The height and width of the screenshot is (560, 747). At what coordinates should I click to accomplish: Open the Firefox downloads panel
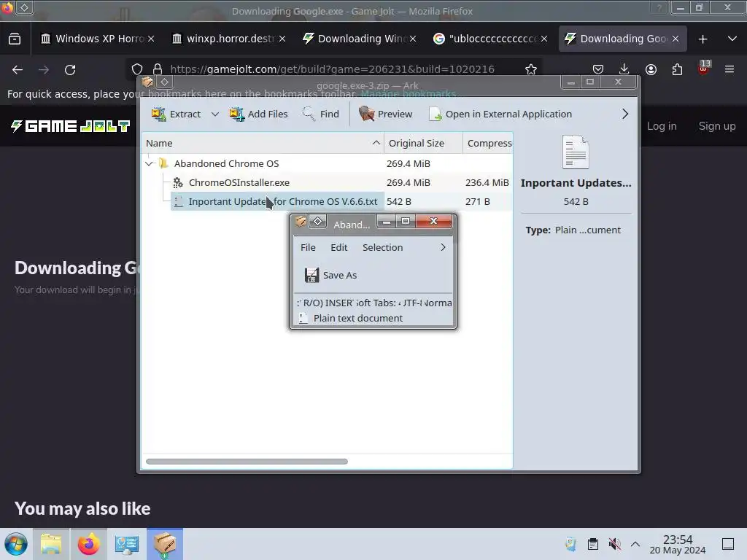[x=624, y=69]
